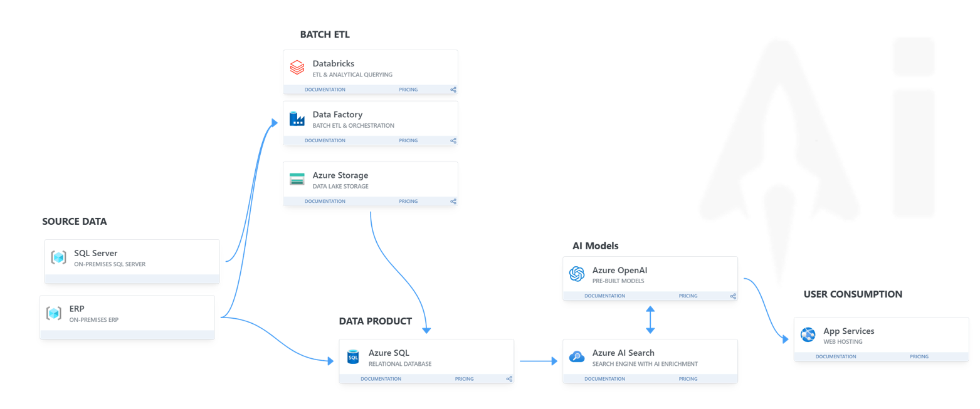The image size is (980, 409).
Task: Click the App Services globe icon
Action: pos(808,334)
